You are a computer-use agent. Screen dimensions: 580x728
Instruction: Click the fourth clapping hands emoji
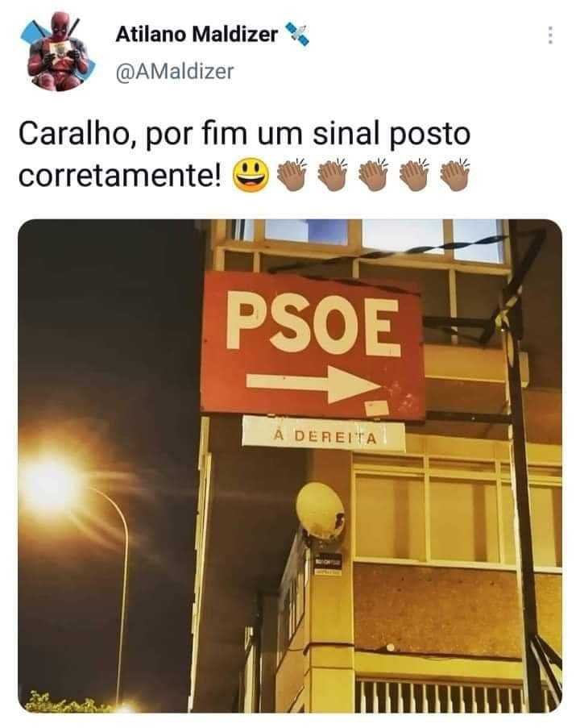(x=414, y=175)
